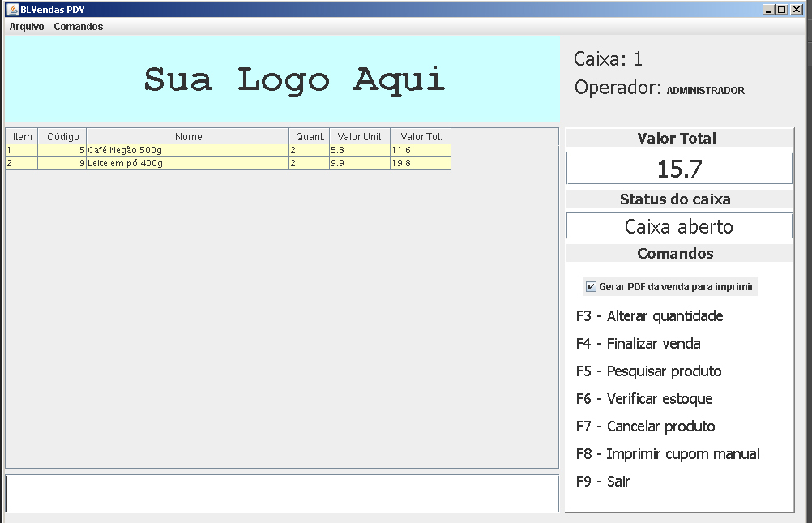The width and height of the screenshot is (812, 523).
Task: Focus the product entry field at bottom
Action: point(282,494)
